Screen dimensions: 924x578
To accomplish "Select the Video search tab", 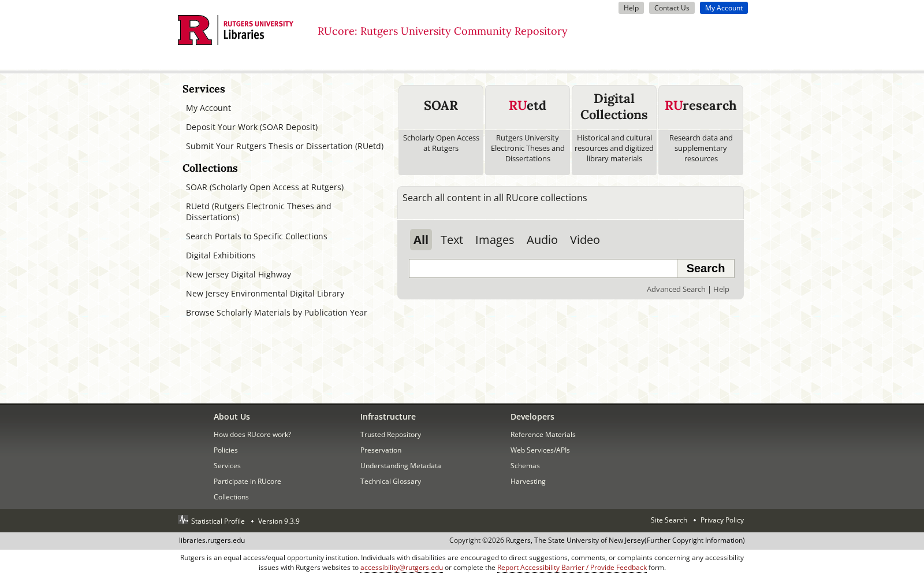I will pyautogui.click(x=584, y=240).
